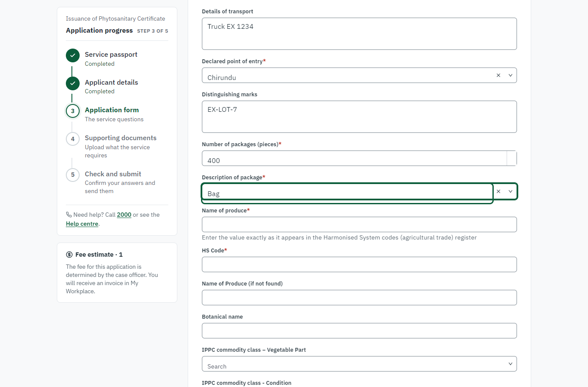Image resolution: width=588 pixels, height=387 pixels.
Task: Select step 3 circle for Application form
Action: pyautogui.click(x=73, y=111)
